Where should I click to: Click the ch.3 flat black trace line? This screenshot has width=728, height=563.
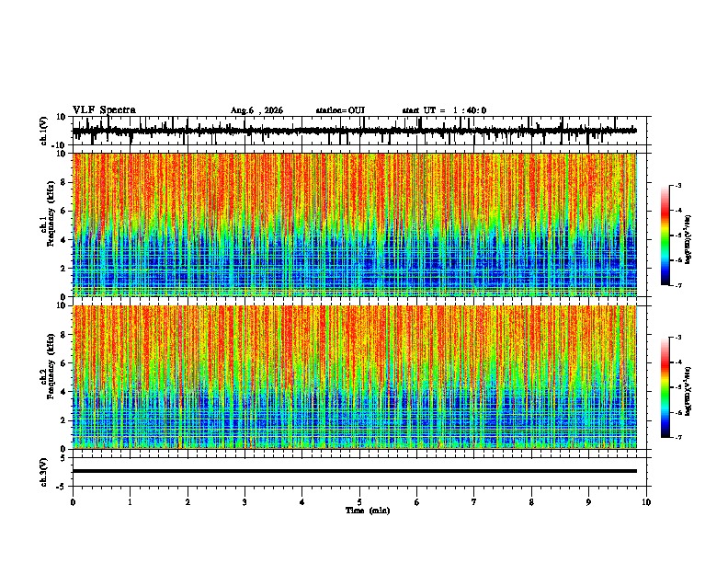pyautogui.click(x=355, y=471)
